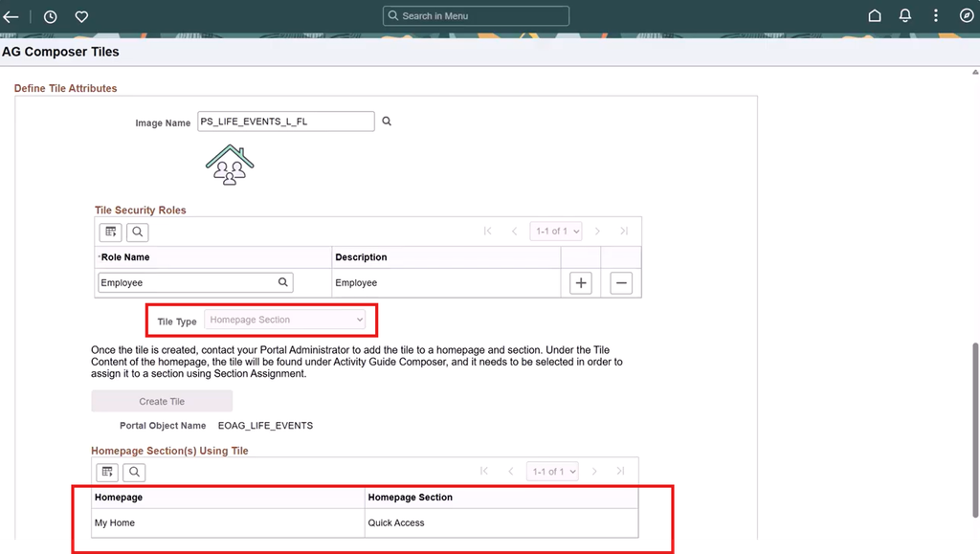This screenshot has height=554, width=980.
Task: Open Favorites heart icon
Action: pyautogui.click(x=81, y=17)
